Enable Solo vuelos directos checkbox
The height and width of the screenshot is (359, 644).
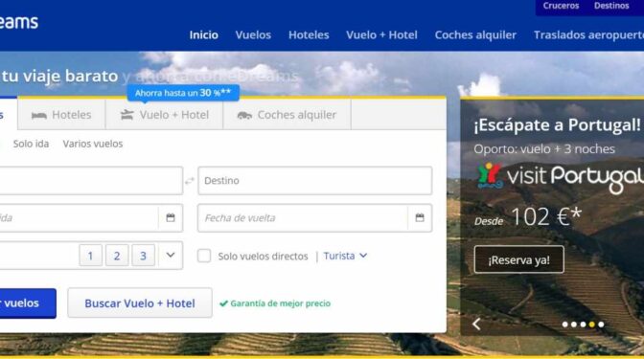(x=204, y=256)
